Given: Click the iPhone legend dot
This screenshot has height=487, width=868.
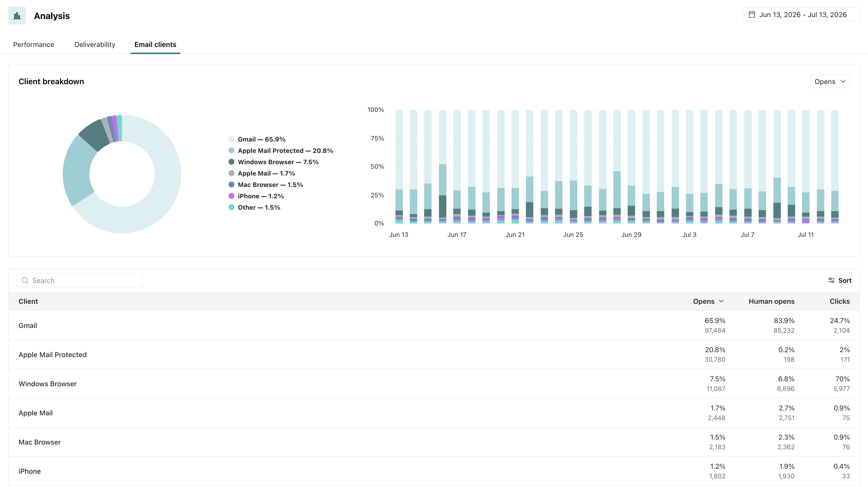Looking at the screenshot, I should point(231,196).
